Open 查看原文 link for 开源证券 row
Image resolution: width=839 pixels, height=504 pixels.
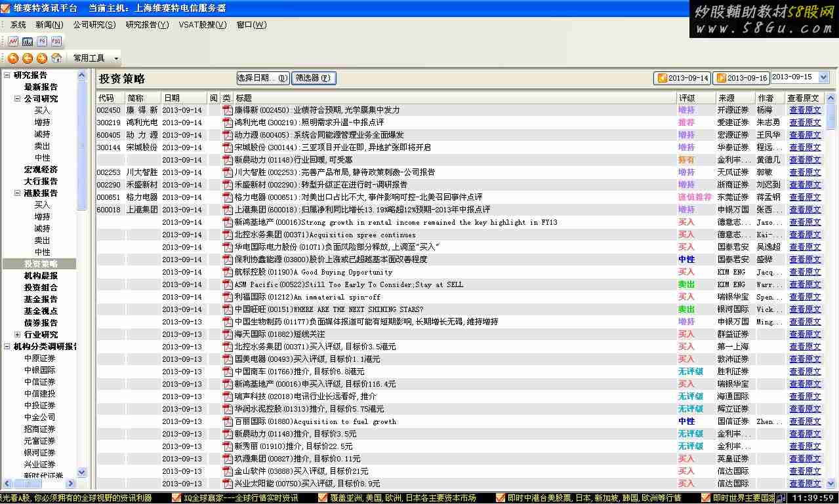[805, 110]
